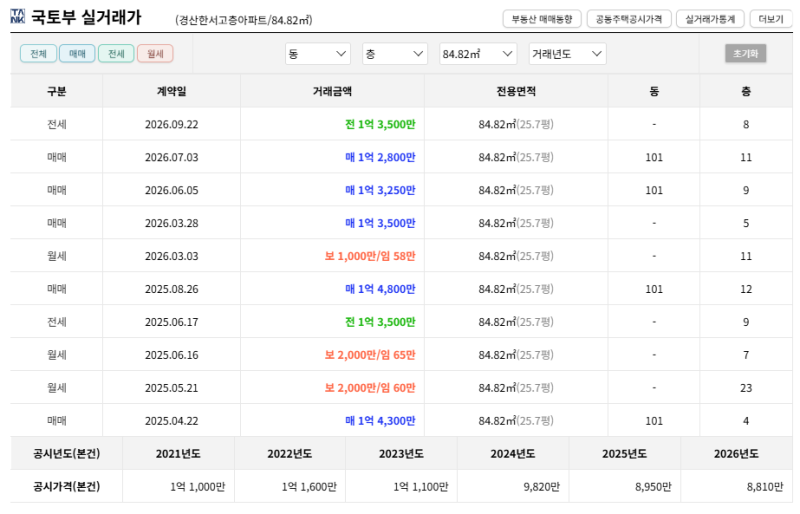Open 부동산 매매동향

(x=542, y=19)
